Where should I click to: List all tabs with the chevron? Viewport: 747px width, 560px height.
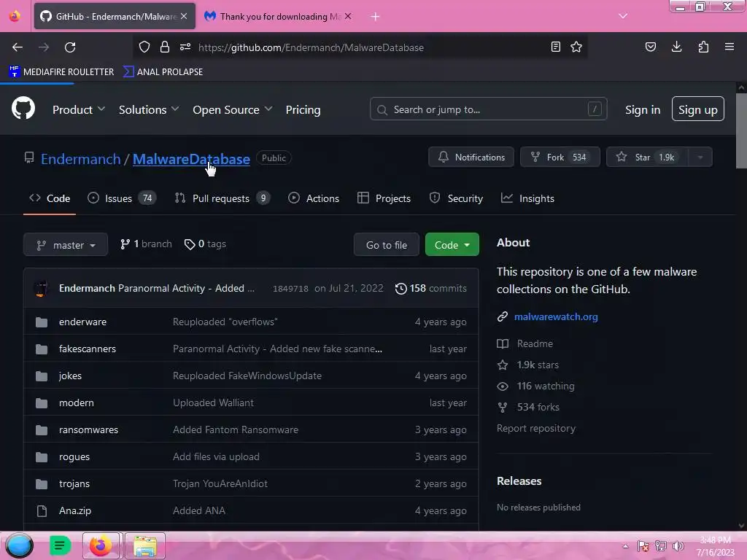(x=623, y=16)
